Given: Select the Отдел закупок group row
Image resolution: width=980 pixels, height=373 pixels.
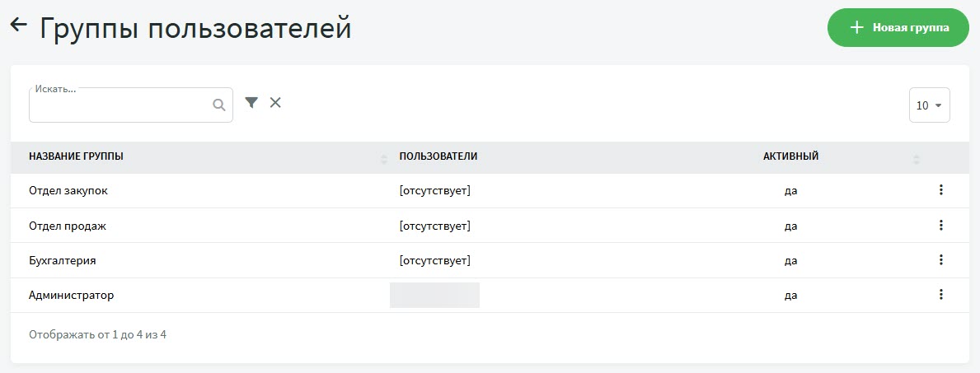Looking at the screenshot, I should click(x=68, y=190).
